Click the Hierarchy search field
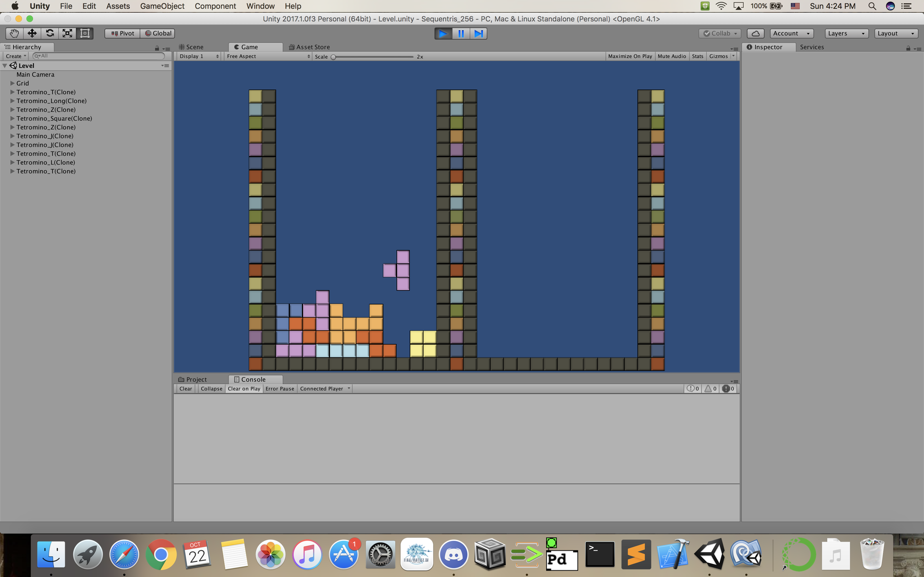 click(x=99, y=56)
